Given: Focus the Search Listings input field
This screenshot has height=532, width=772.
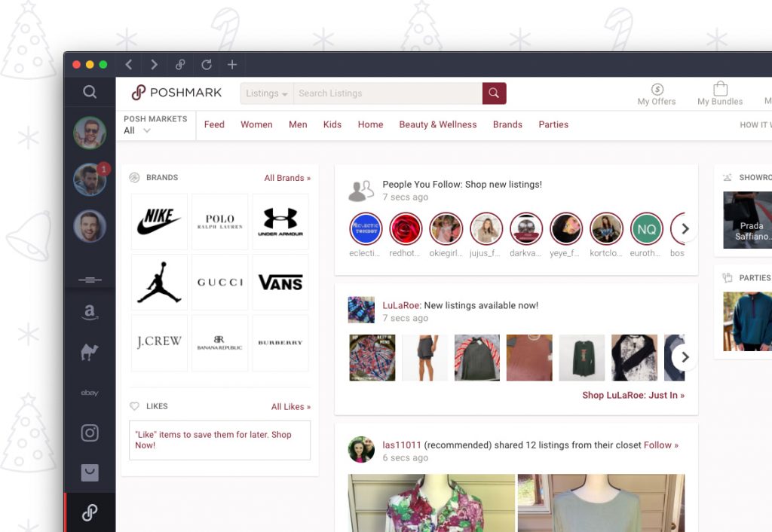Looking at the screenshot, I should click(388, 93).
